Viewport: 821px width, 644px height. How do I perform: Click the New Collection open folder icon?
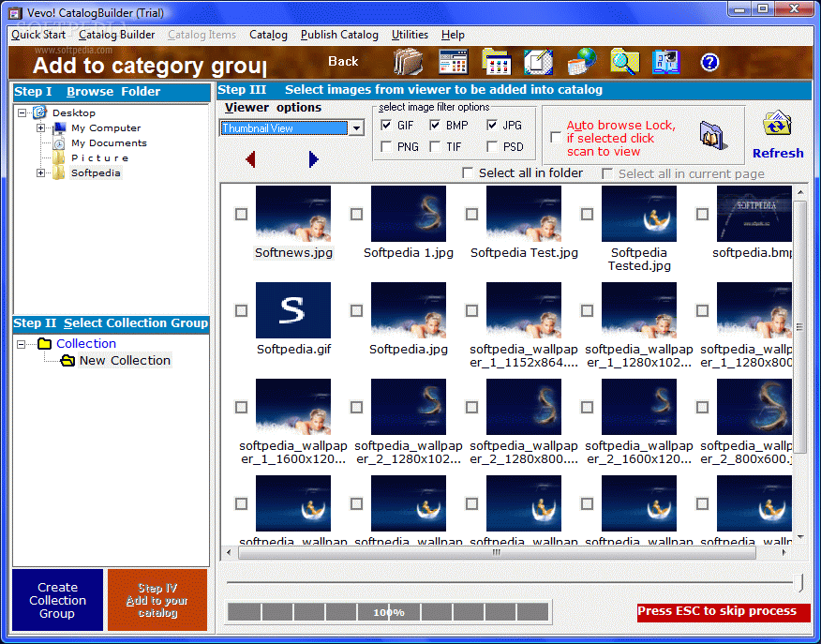(x=67, y=360)
